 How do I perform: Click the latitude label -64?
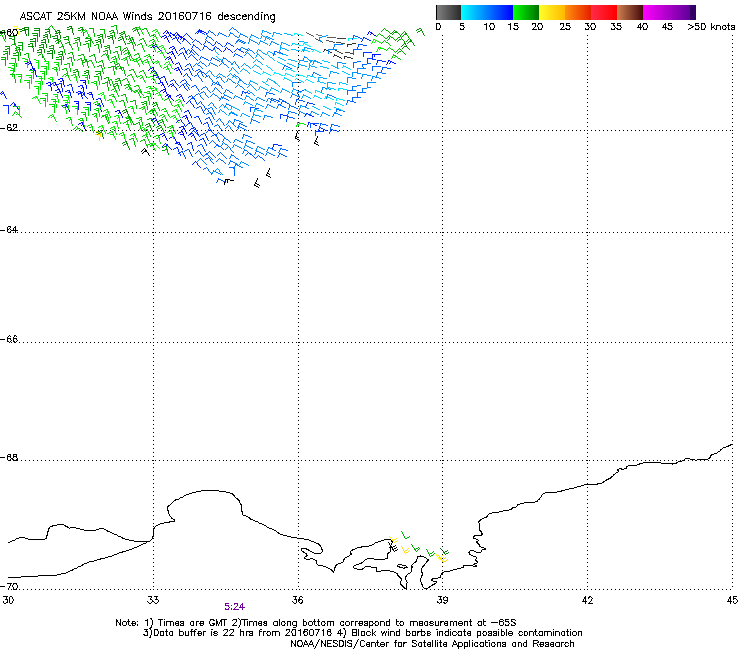click(x=9, y=230)
